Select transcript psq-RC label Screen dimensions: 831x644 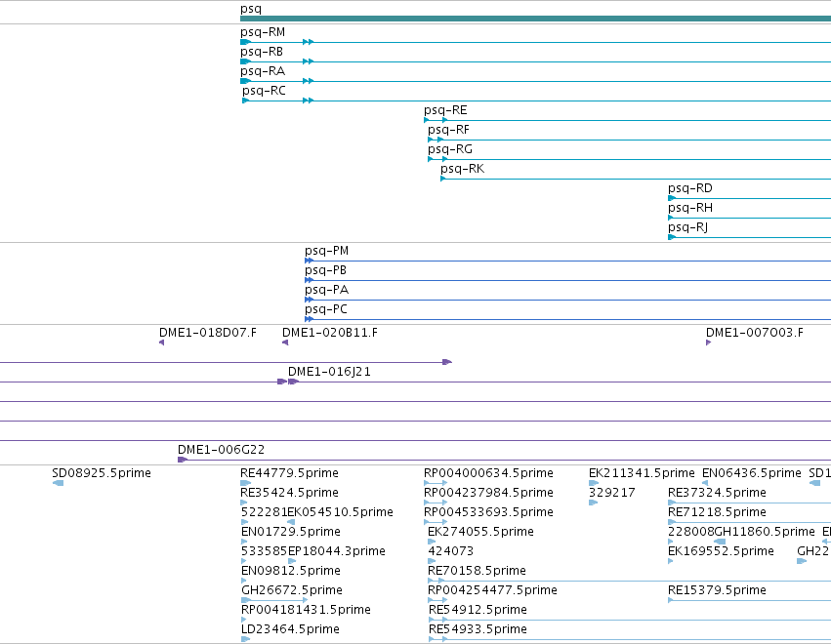[264, 91]
